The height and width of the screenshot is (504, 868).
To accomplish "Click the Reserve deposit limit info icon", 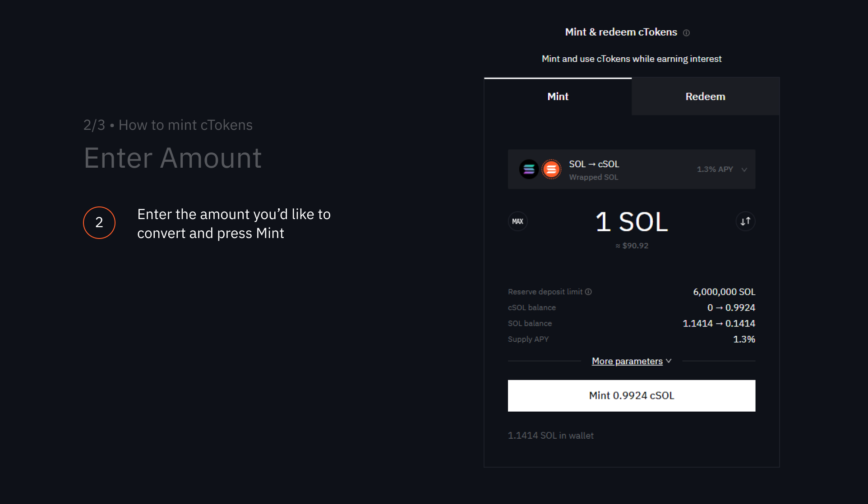I will click(x=588, y=292).
